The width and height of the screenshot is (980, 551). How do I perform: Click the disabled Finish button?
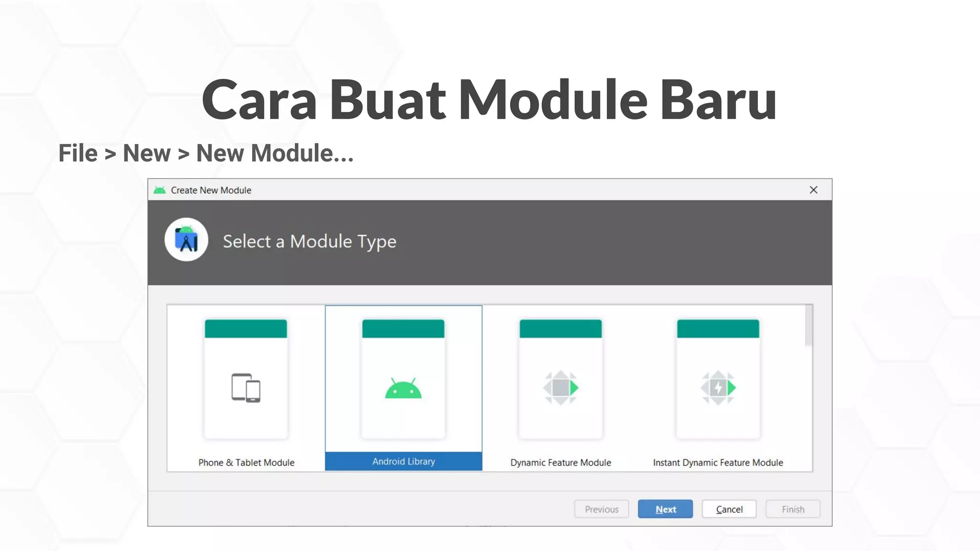[793, 509]
